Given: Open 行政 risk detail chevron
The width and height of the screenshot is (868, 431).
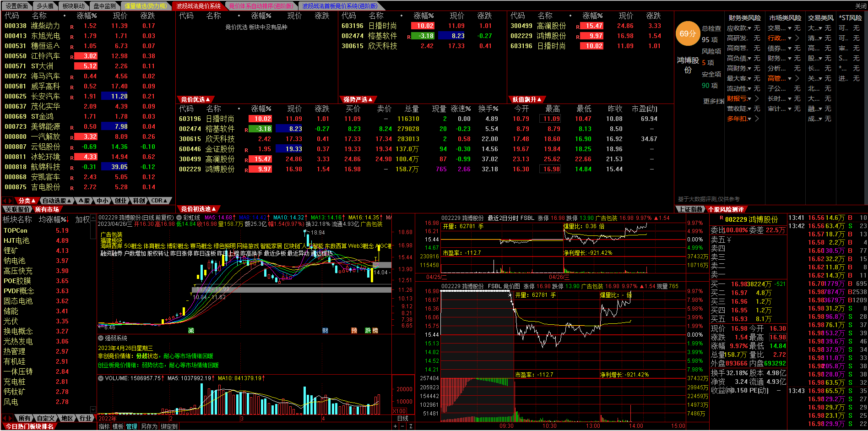Looking at the screenshot, I should click(x=797, y=38).
